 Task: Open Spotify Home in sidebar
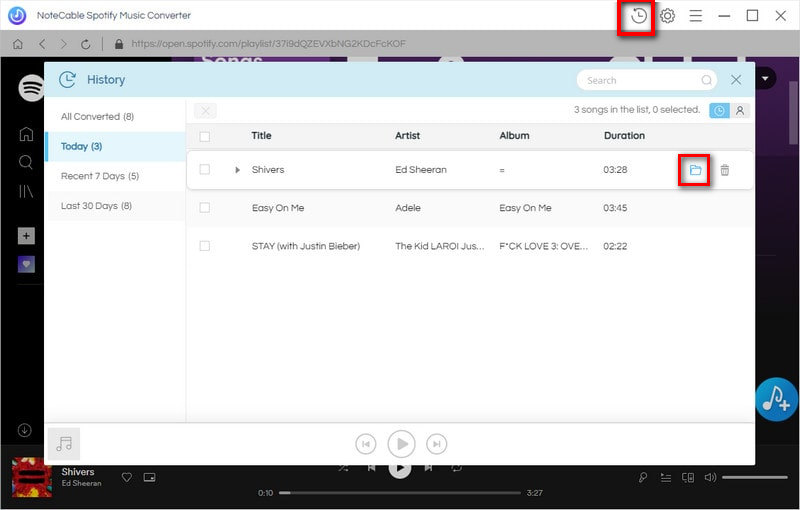pos(26,134)
